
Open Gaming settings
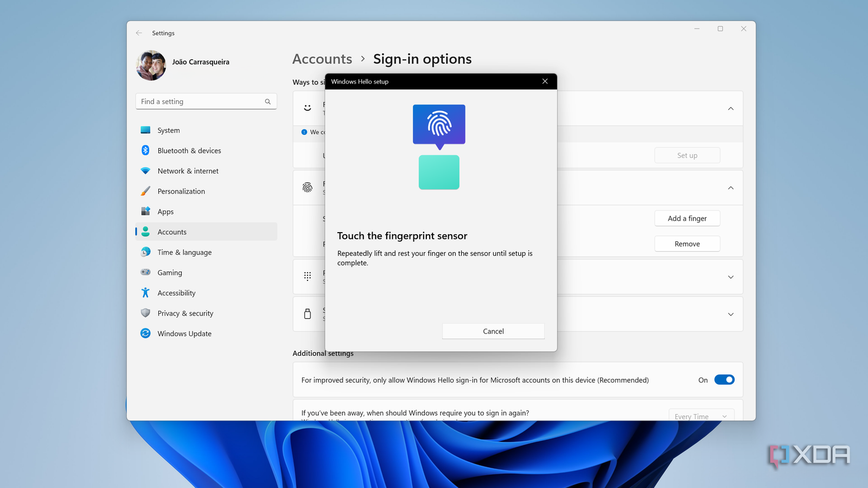[x=170, y=272]
